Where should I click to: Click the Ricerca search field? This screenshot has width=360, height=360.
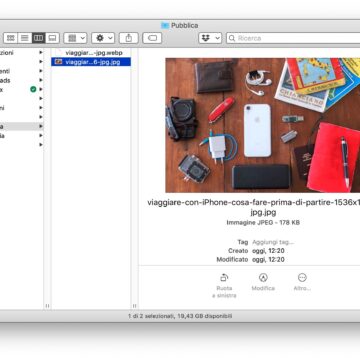tap(293, 38)
